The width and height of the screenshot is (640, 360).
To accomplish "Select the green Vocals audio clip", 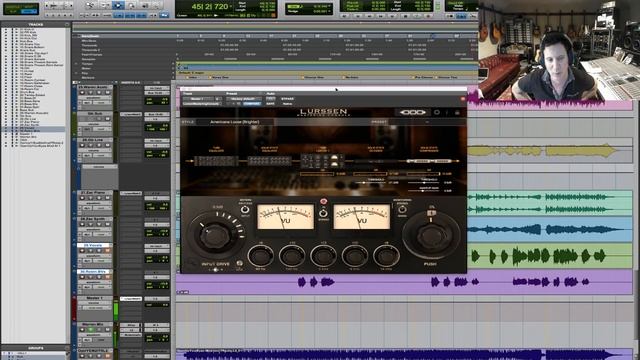I will 549,256.
